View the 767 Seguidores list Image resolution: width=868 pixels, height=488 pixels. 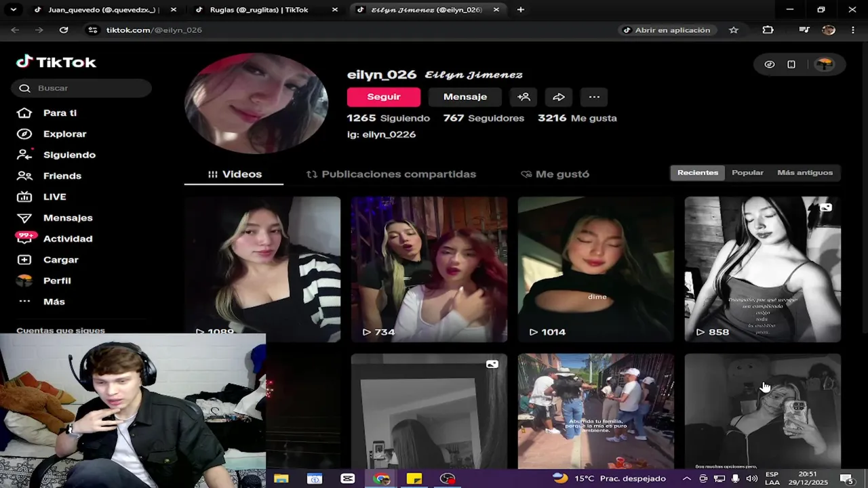(484, 119)
